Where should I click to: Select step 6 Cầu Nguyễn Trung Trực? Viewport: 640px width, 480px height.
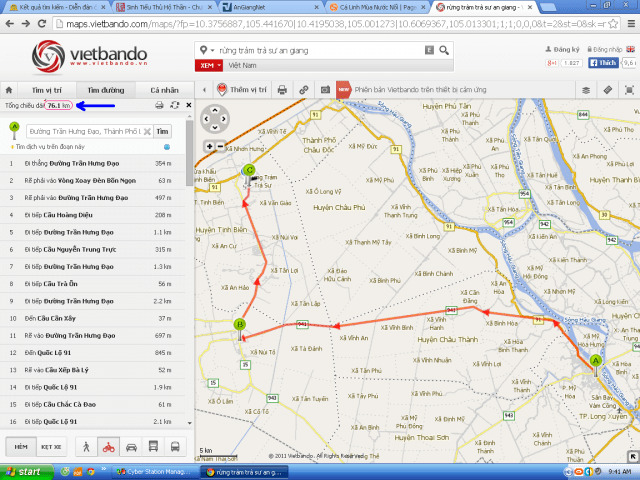93,249
